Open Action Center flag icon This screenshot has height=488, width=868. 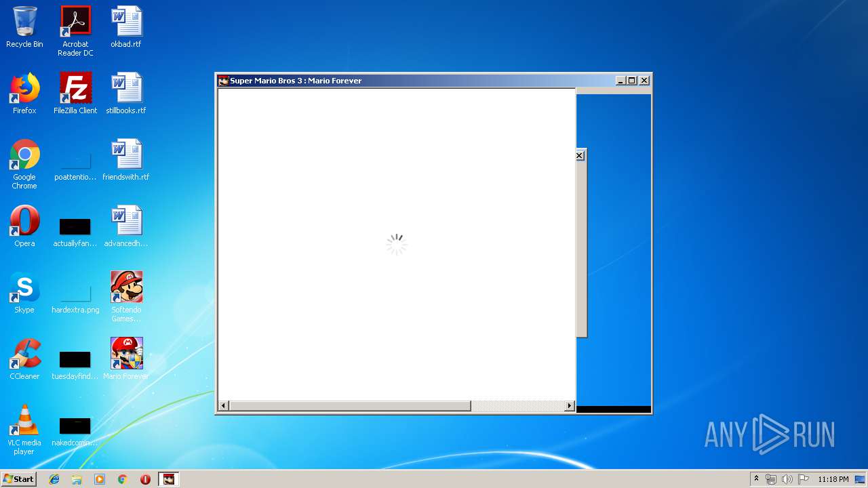(x=803, y=479)
